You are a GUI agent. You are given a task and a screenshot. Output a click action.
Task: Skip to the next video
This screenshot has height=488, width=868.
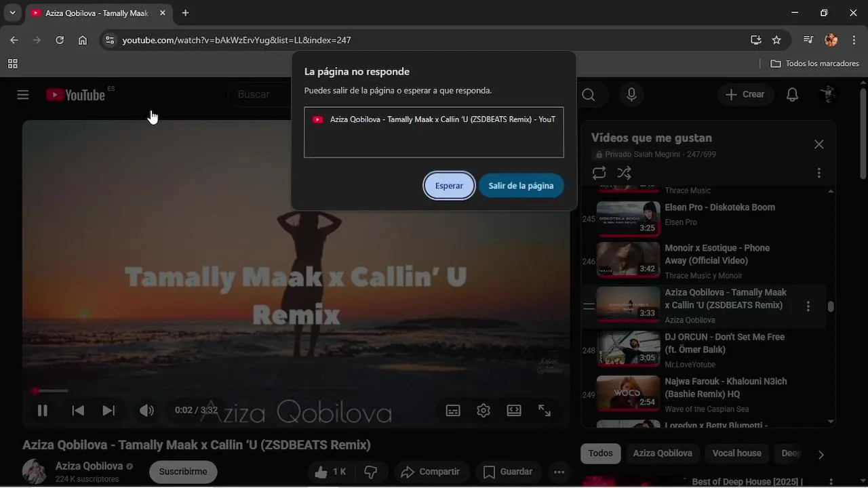[108, 410]
